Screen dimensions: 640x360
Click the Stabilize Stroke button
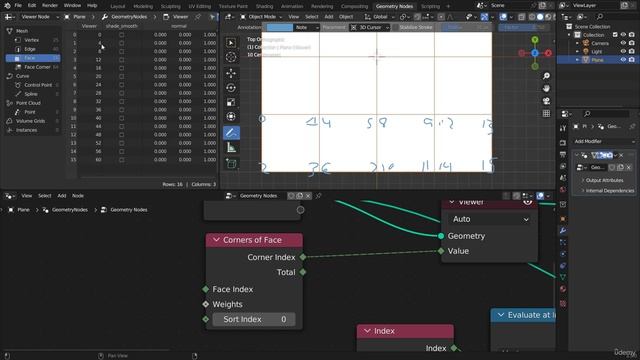pyautogui.click(x=415, y=27)
